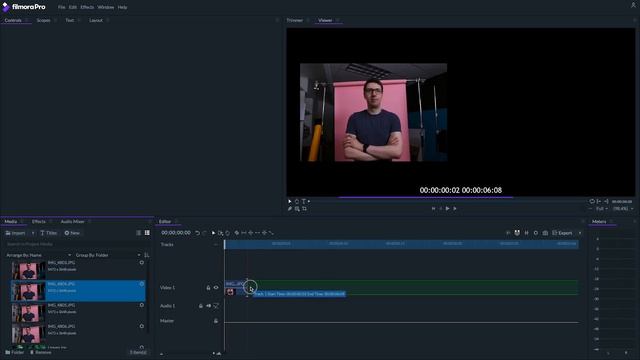Screen dimensions: 640x360
Task: Choose the track select tool in the Editor
Action: (220, 233)
